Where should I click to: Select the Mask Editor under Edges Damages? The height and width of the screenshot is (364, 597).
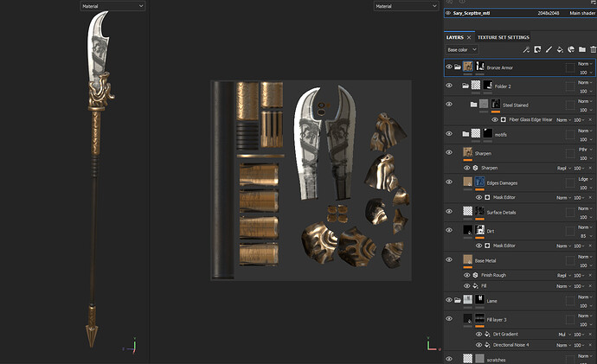pyautogui.click(x=504, y=197)
